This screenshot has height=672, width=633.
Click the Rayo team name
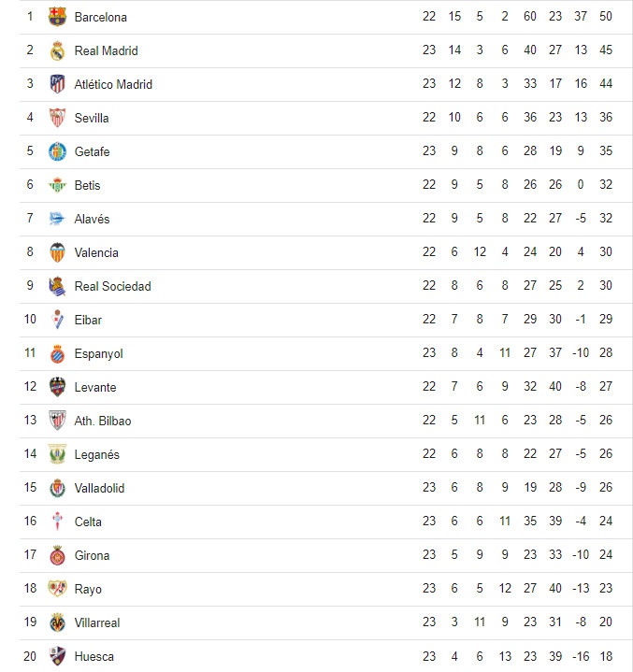(88, 589)
